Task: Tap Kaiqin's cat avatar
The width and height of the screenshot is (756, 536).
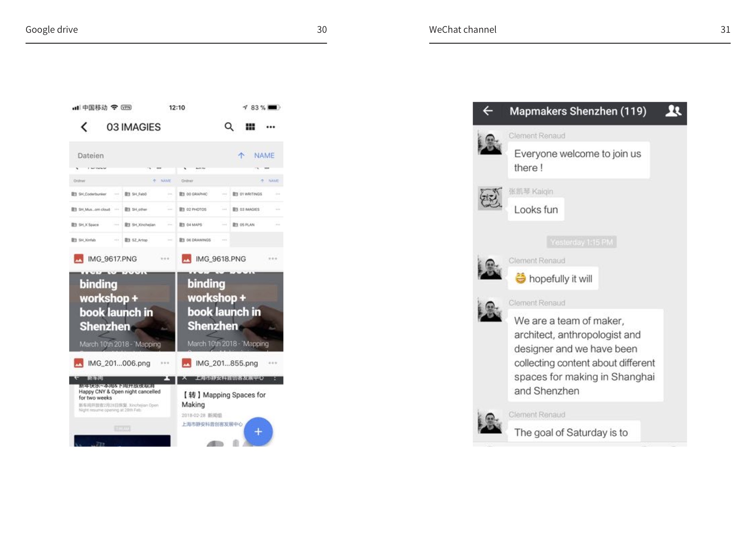Action: (490, 198)
